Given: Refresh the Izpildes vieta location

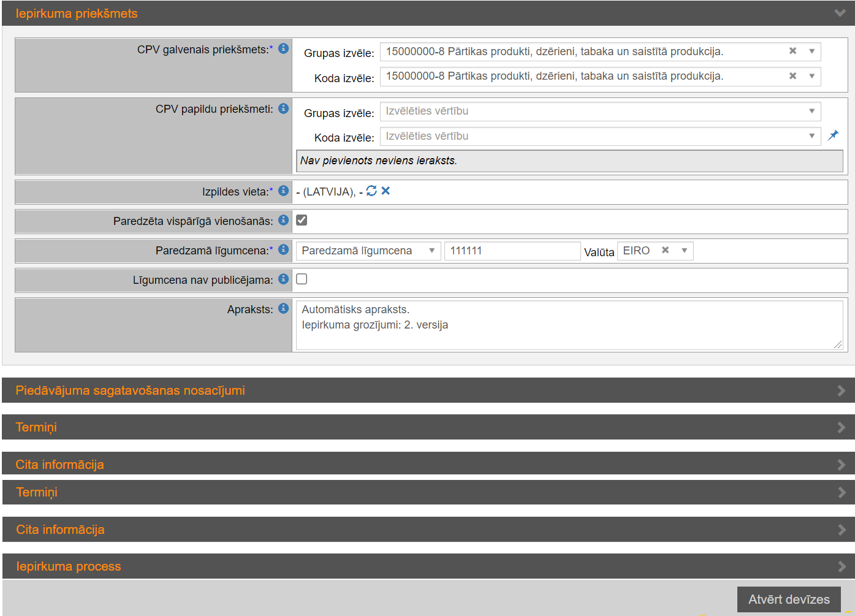Looking at the screenshot, I should point(371,191).
